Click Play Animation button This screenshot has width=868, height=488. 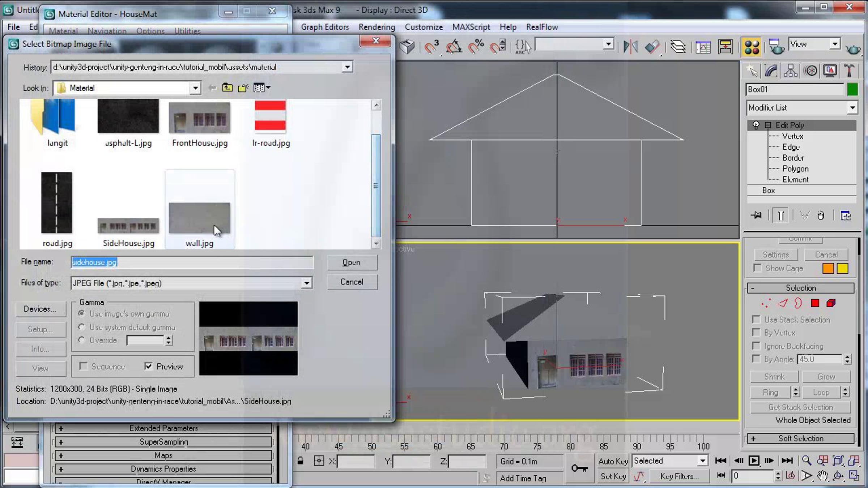754,461
